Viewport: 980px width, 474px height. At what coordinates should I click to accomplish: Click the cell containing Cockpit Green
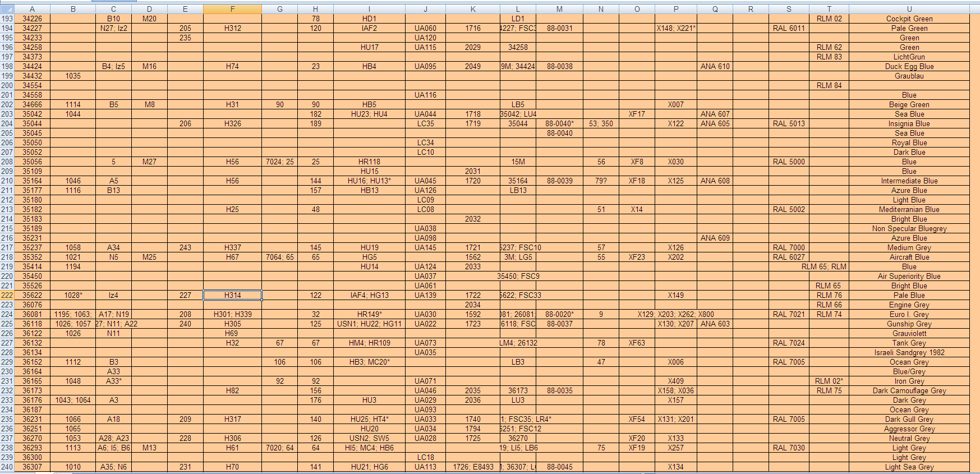point(909,19)
